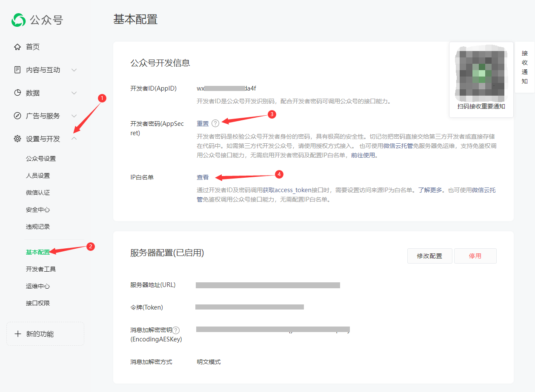The height and width of the screenshot is (392, 535).
Task: Click the WeChat Official Account logo icon
Action: pos(19,20)
